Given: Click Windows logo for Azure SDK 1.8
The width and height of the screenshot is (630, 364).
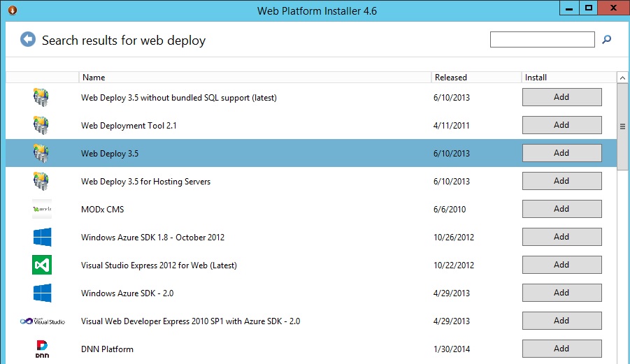Looking at the screenshot, I should (42, 237).
